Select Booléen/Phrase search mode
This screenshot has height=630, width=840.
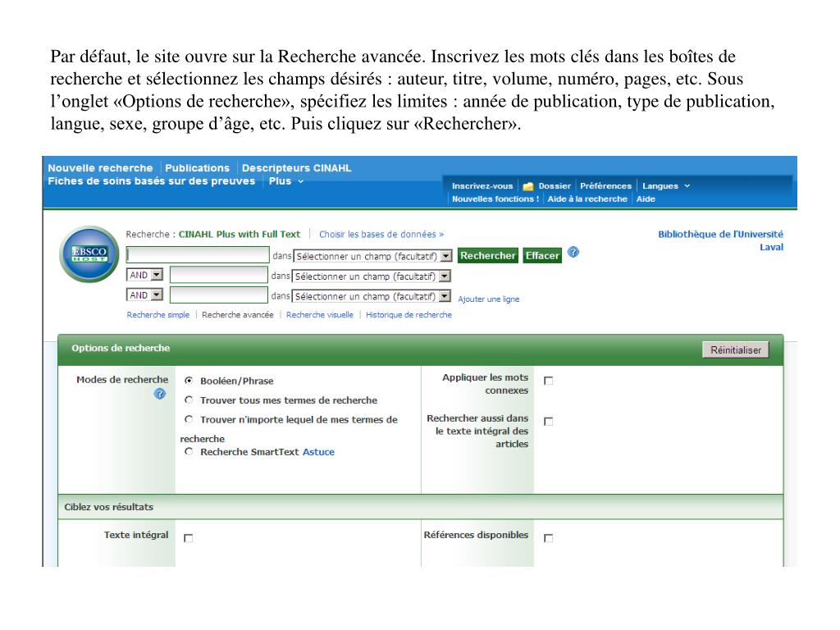point(189,381)
